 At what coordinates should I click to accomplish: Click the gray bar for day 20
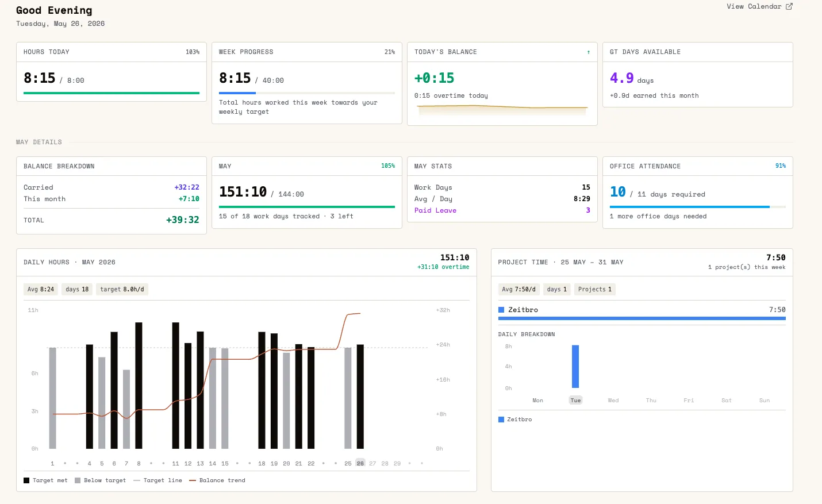click(286, 401)
